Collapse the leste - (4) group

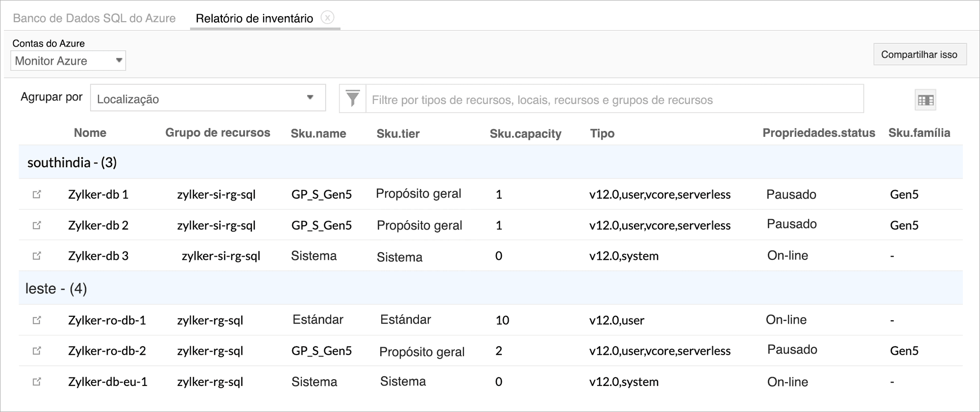[56, 288]
